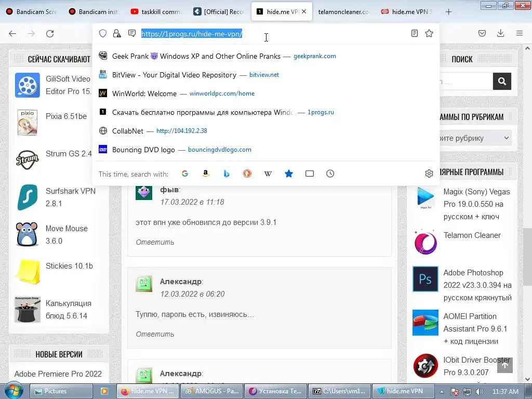Image resolution: width=532 pixels, height=399 pixels.
Task: Open tracking protection shield icon
Action: coord(103,33)
